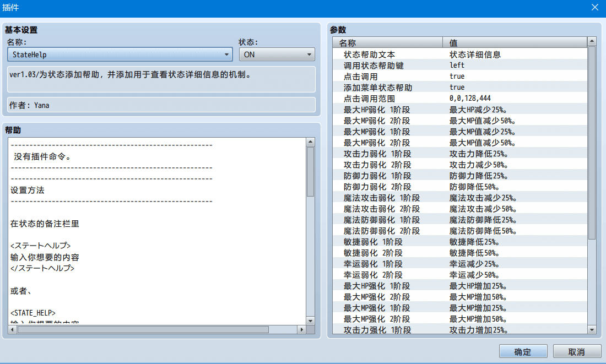
Task: Confirm with the 确定 button
Action: tap(523, 352)
